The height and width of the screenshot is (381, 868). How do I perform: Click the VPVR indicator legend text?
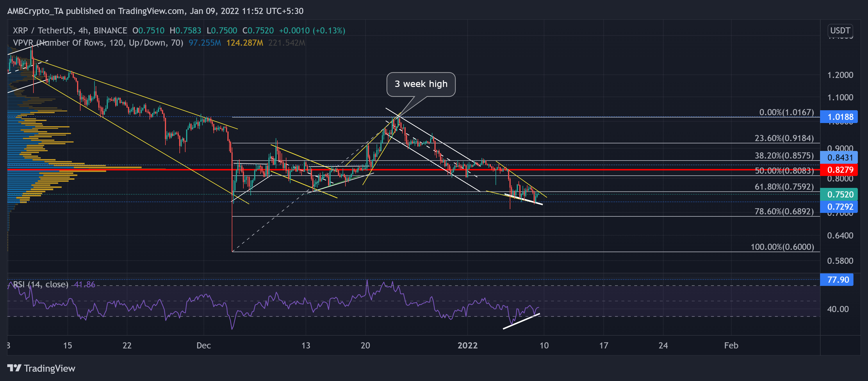[x=98, y=43]
